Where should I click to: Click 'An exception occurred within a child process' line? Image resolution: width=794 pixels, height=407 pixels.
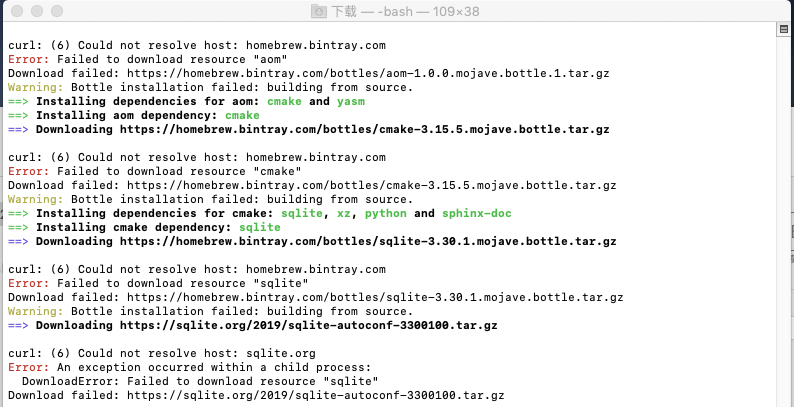coord(190,367)
